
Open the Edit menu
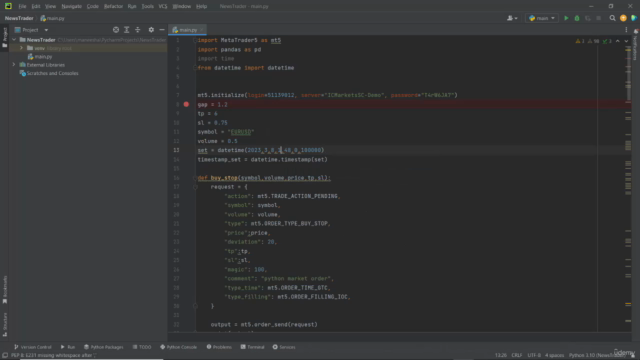(x=36, y=6)
